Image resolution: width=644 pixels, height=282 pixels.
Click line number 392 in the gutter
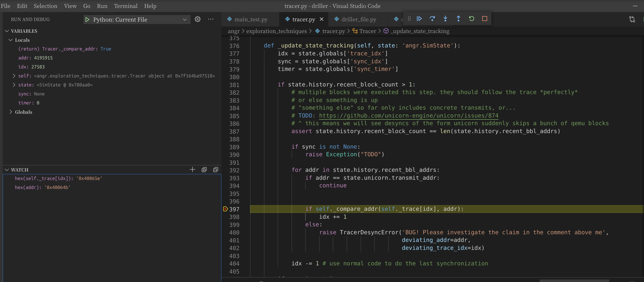tap(234, 170)
